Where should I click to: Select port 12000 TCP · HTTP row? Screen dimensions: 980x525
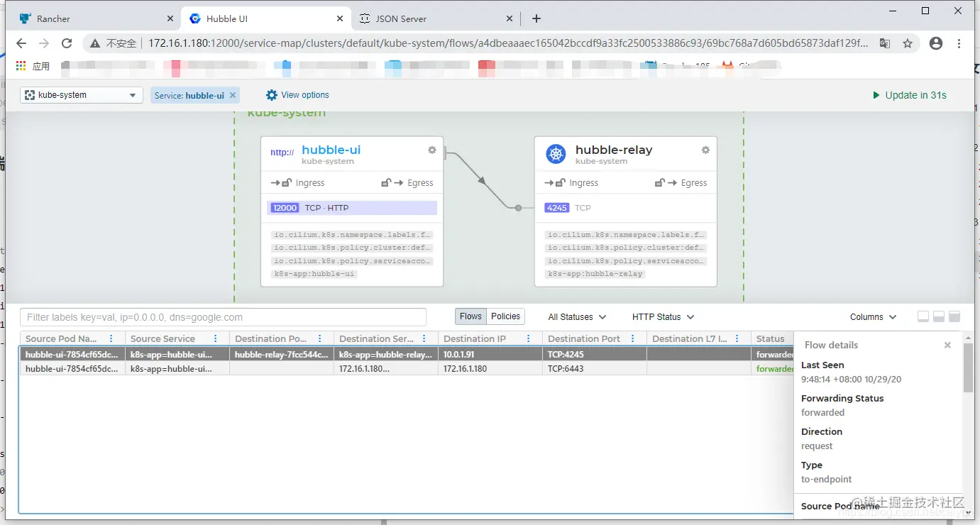[x=353, y=208]
